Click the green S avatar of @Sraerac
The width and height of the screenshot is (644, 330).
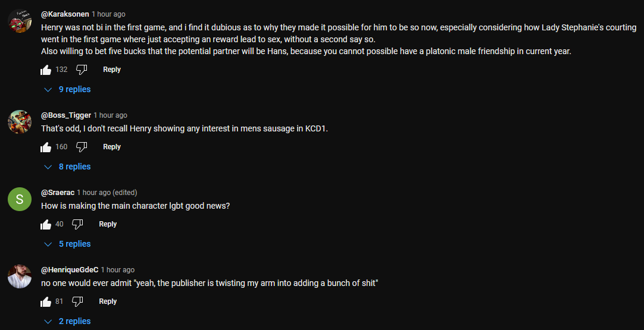[x=20, y=199]
